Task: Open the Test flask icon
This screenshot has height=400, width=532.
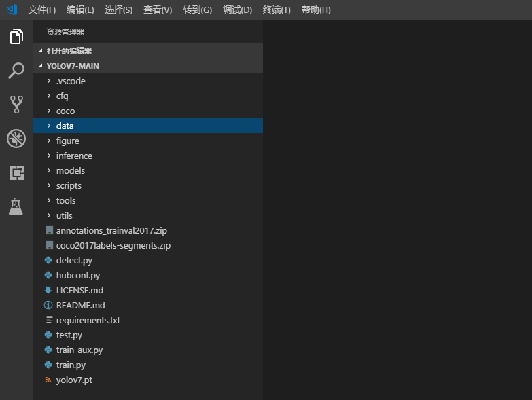Action: pos(16,206)
